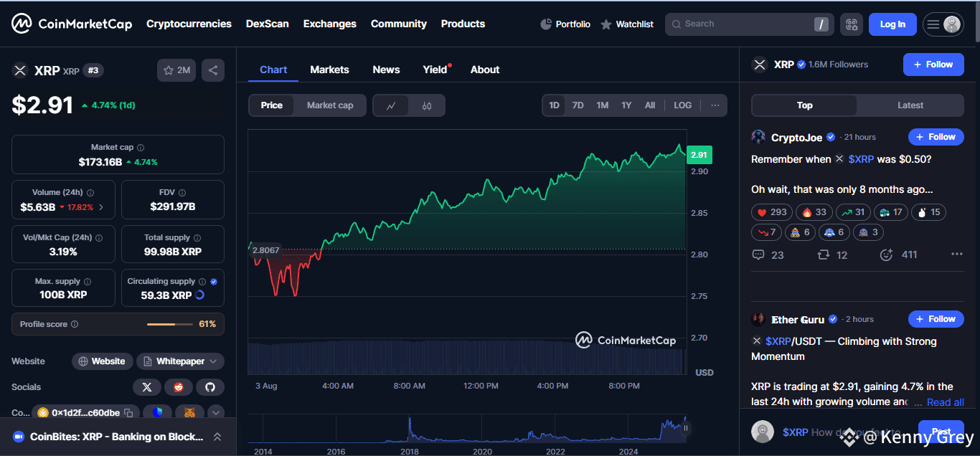Expand the CoinBites banner chevrons
The width and height of the screenshot is (980, 456).
tap(217, 437)
